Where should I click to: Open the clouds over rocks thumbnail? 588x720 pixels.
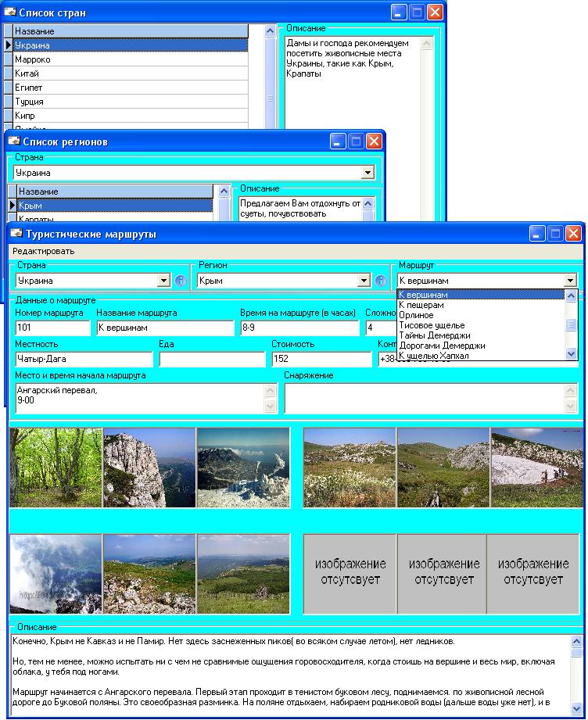pos(56,574)
